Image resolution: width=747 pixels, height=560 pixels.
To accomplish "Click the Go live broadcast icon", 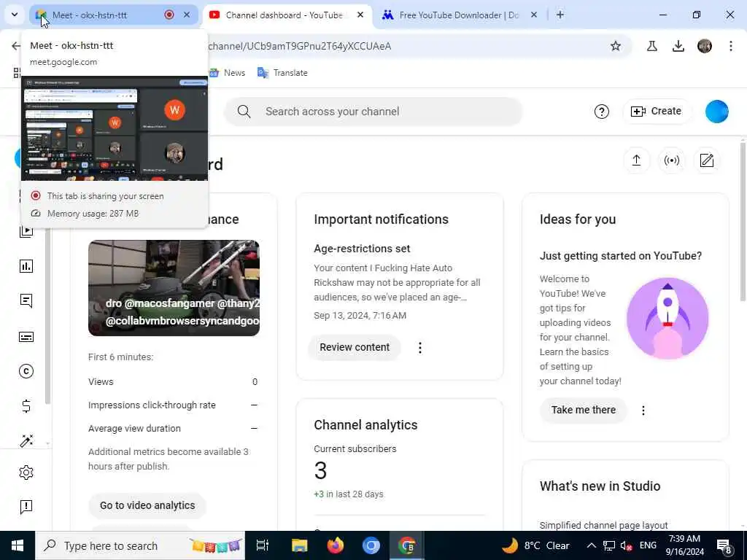I will coord(672,160).
